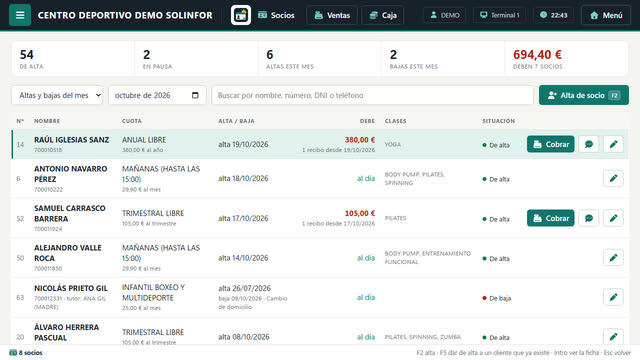This screenshot has width=640, height=360.
Task: Go to the Socios section
Action: (x=276, y=15)
